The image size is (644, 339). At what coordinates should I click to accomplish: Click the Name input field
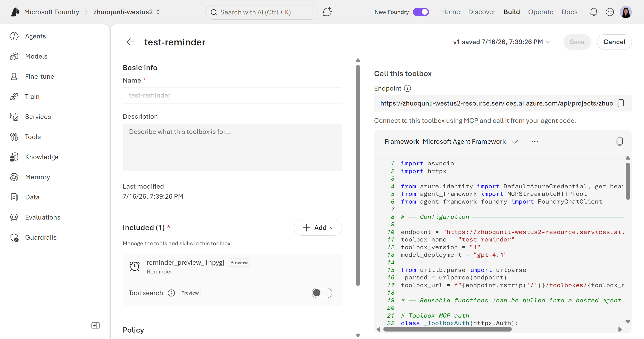coord(232,95)
